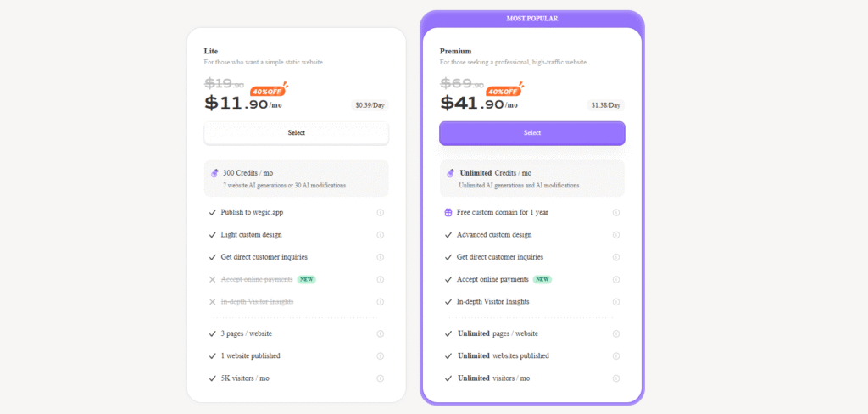Viewport: 868px width, 414px height.
Task: Click the 40%OFF badge on Lite plan
Action: pyautogui.click(x=269, y=90)
